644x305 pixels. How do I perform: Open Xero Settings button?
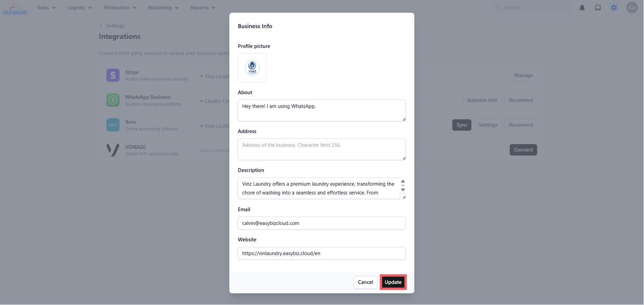pyautogui.click(x=488, y=125)
